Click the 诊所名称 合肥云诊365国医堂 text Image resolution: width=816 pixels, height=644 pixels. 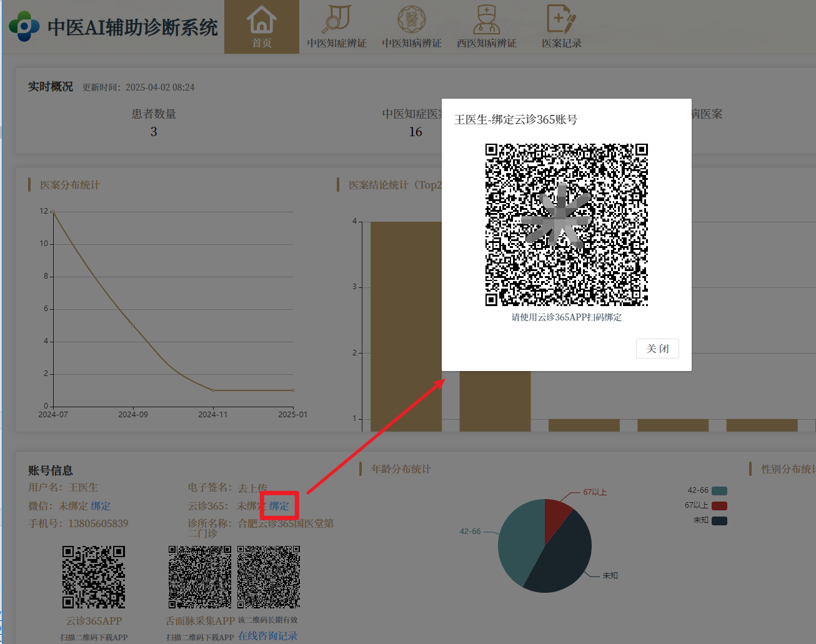click(x=261, y=528)
